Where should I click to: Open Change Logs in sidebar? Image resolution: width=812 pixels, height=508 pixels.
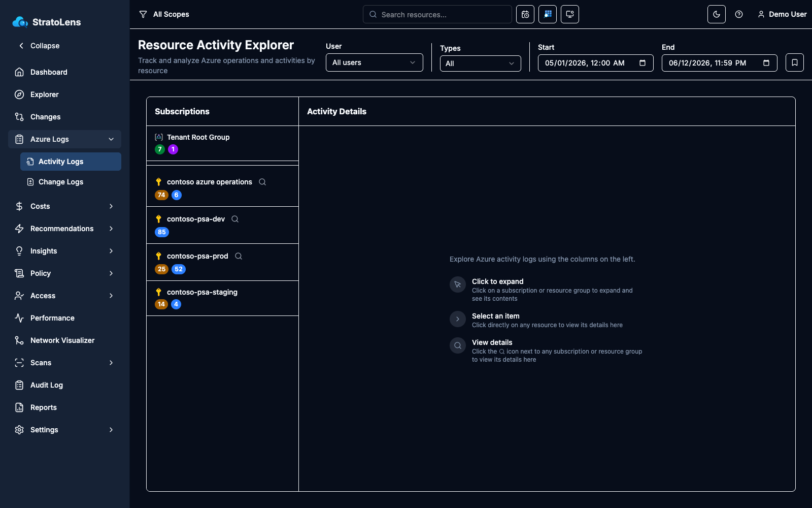click(x=71, y=182)
